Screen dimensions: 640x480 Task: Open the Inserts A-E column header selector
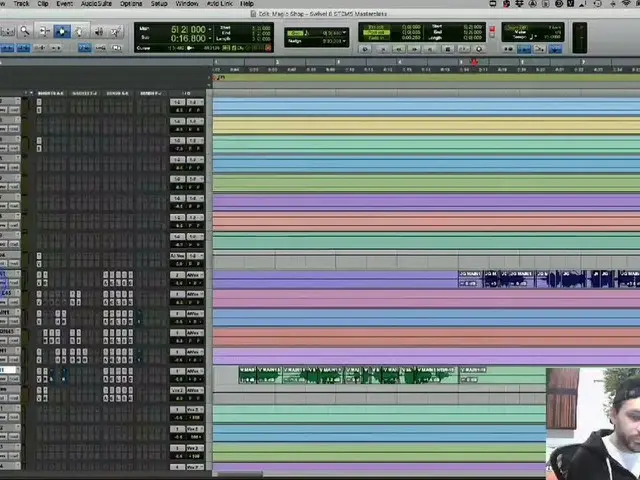click(52, 93)
